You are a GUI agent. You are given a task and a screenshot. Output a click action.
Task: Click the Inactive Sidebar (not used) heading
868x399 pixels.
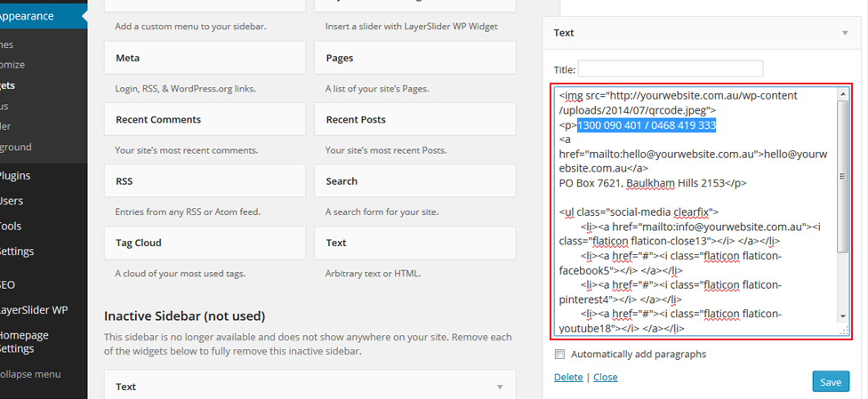pos(184,316)
